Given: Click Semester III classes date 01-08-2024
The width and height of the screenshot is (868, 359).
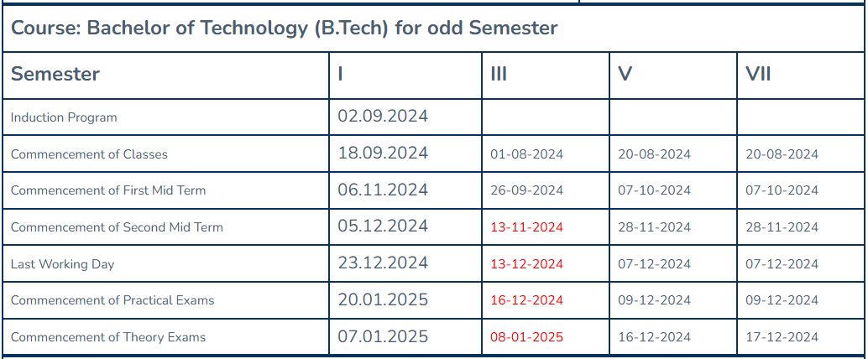Looking at the screenshot, I should coord(526,154).
